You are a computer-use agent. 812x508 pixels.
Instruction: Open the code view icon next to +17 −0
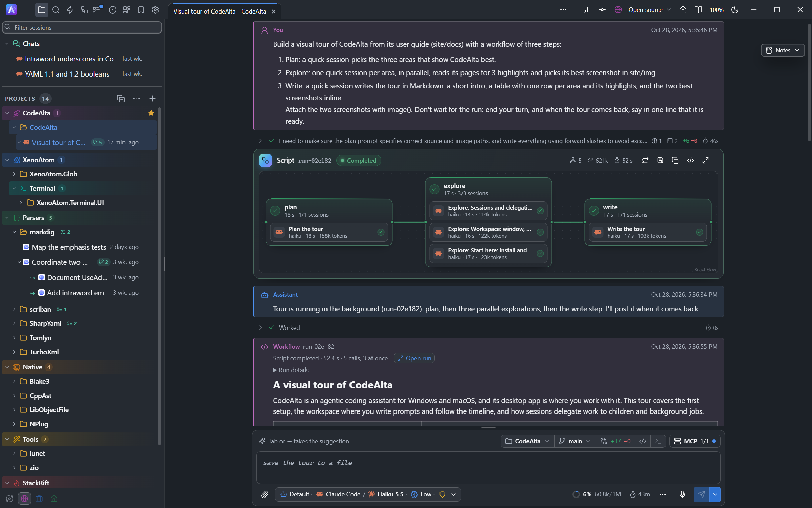pos(643,441)
